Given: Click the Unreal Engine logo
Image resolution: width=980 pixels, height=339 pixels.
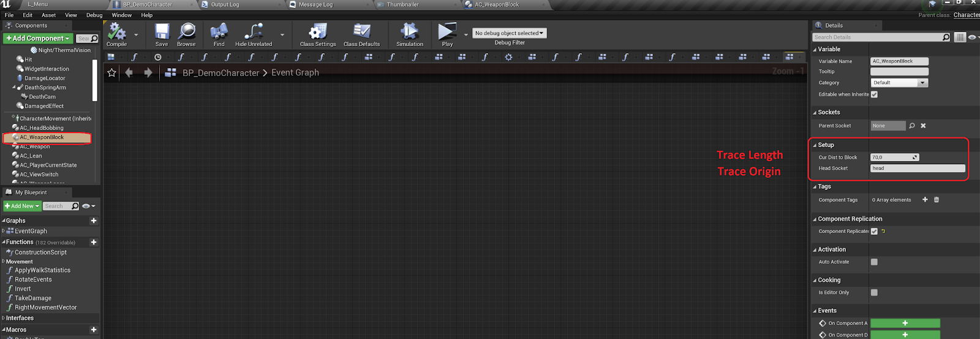Looking at the screenshot, I should [6, 4].
